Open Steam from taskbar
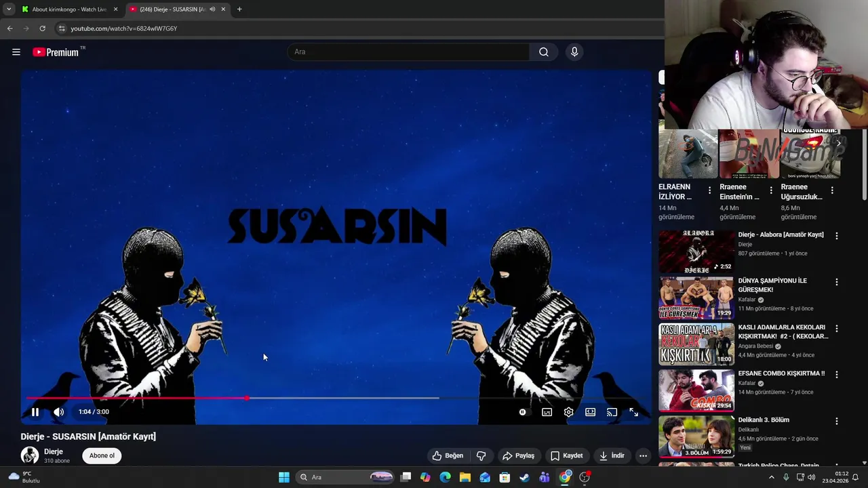The height and width of the screenshot is (488, 868). pyautogui.click(x=524, y=477)
